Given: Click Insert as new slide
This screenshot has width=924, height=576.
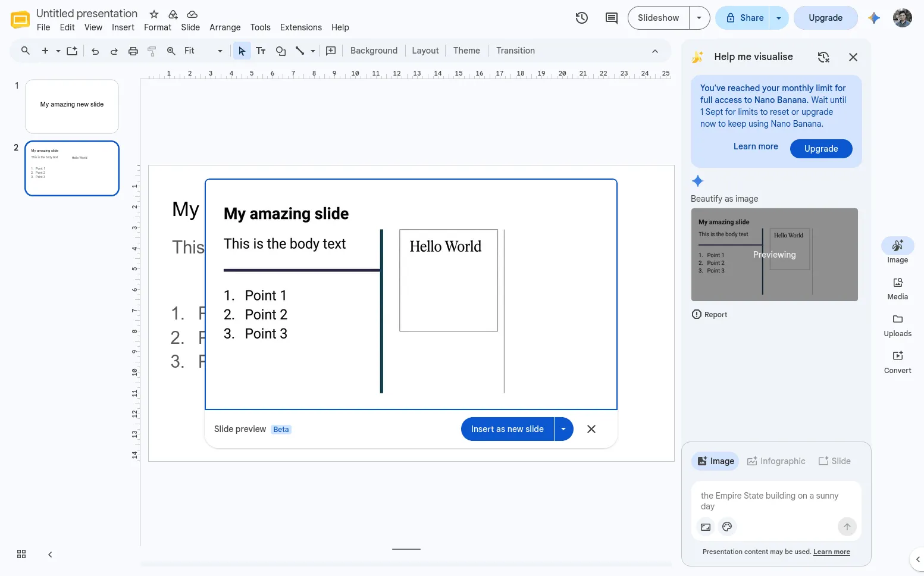Looking at the screenshot, I should [x=508, y=429].
